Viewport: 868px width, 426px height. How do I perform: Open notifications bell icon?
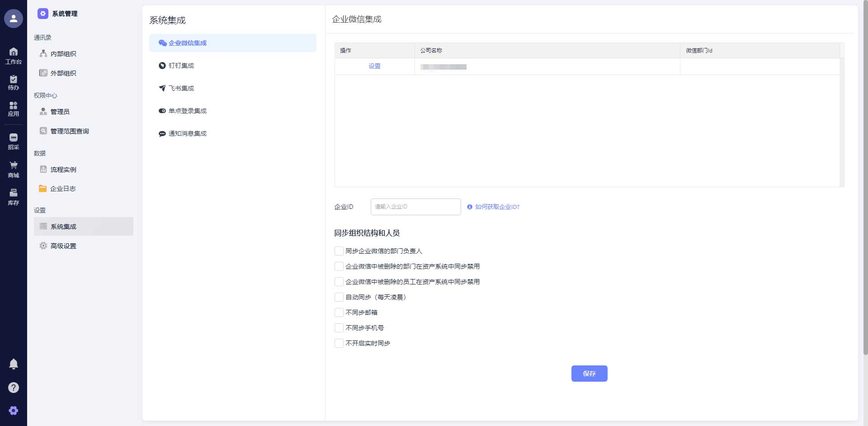coord(14,364)
